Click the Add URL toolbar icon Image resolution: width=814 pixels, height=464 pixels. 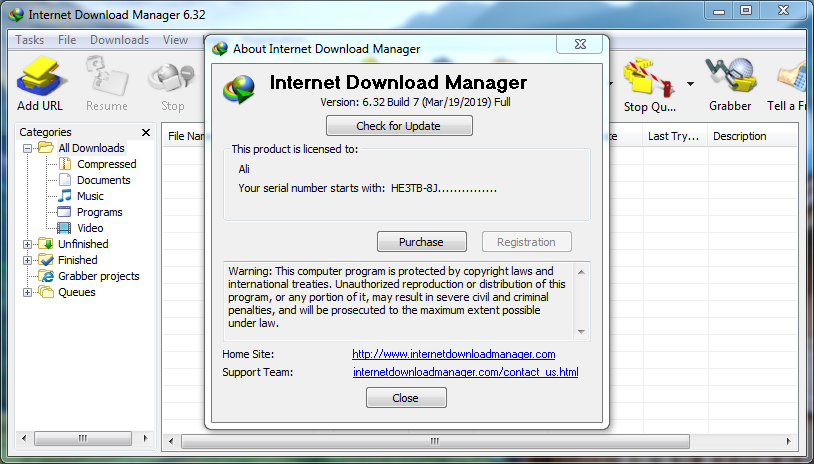(x=41, y=77)
